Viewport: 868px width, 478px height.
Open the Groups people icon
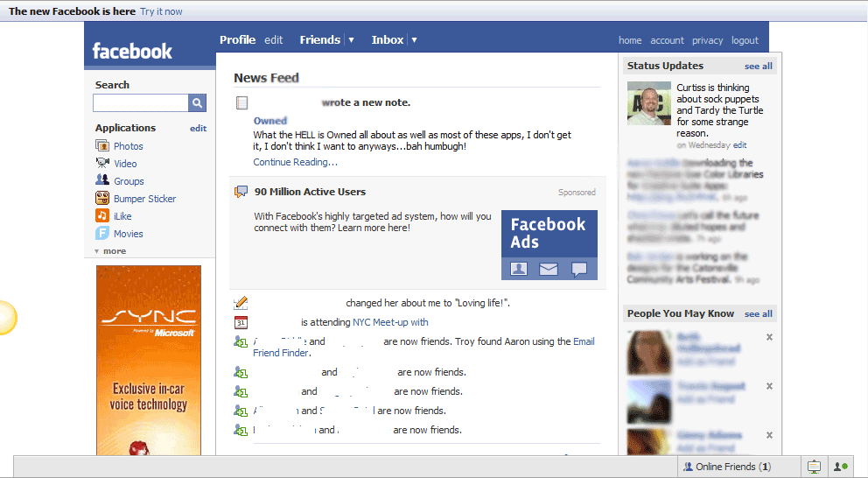pos(102,180)
